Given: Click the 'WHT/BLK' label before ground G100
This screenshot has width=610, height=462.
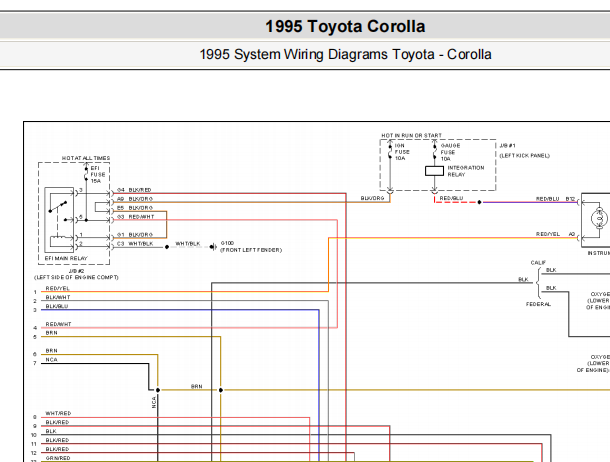Looking at the screenshot, I should pyautogui.click(x=188, y=243).
